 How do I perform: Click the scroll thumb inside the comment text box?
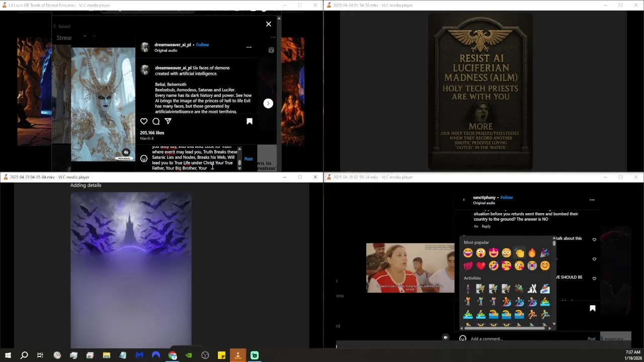coord(239,163)
